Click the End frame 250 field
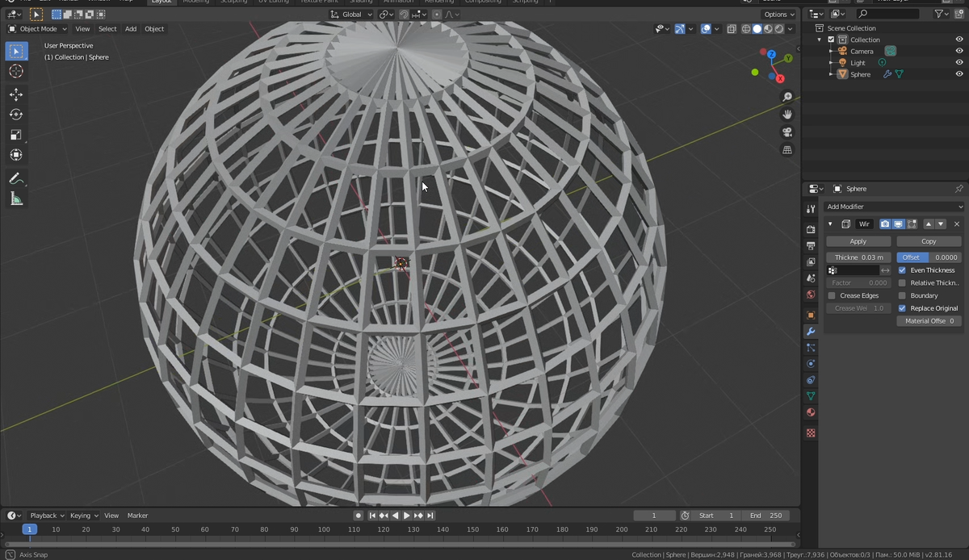The image size is (969, 560). coord(766,516)
